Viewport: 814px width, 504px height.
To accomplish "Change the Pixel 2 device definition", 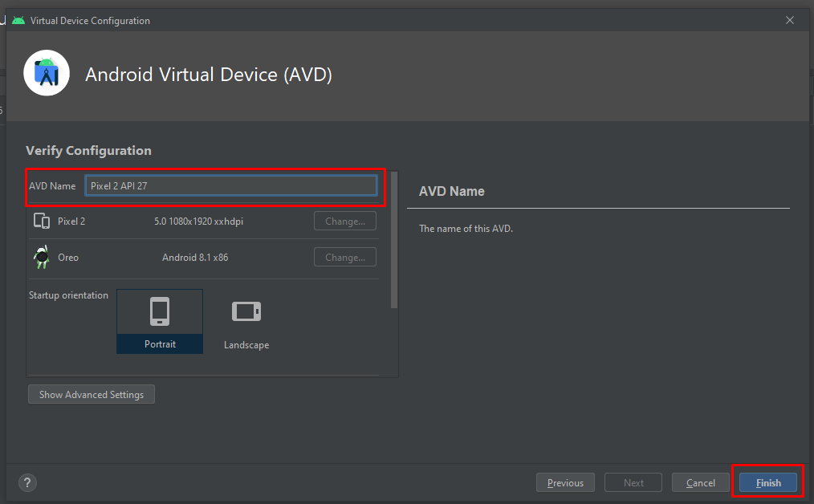I will 345,222.
